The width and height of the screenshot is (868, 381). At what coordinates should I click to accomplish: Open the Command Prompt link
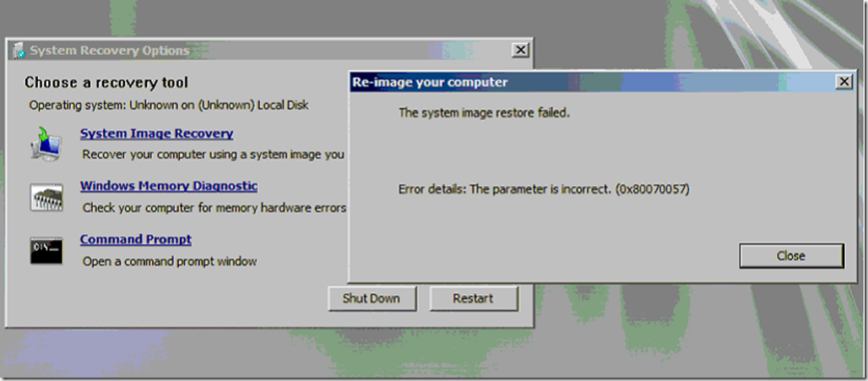[136, 239]
